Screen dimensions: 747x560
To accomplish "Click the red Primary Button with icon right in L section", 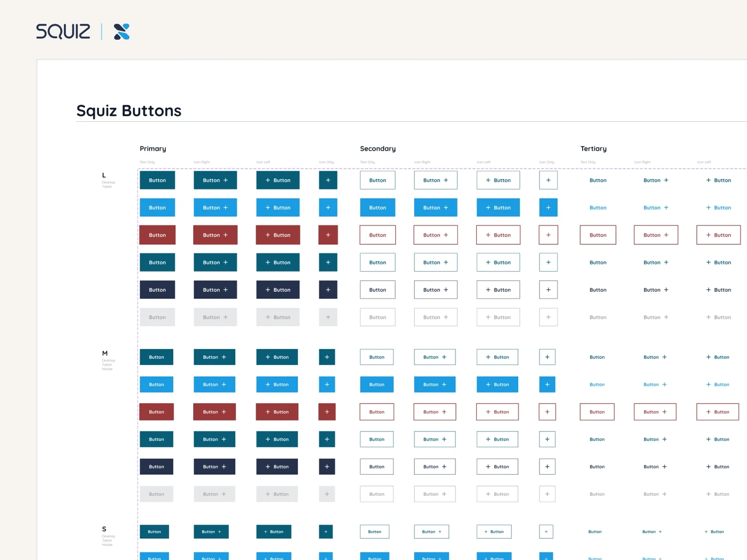I will point(215,235).
